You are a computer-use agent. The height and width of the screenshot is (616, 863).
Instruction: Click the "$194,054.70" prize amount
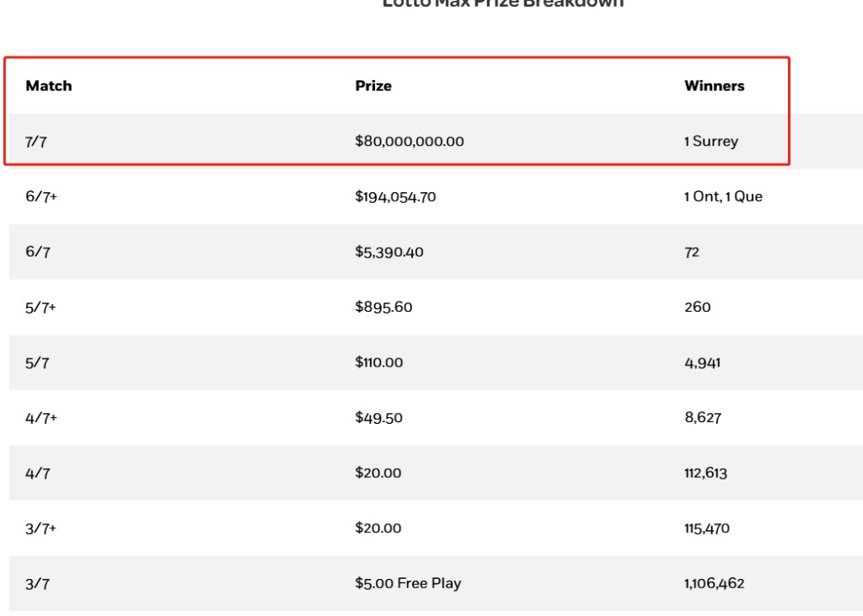pos(395,196)
